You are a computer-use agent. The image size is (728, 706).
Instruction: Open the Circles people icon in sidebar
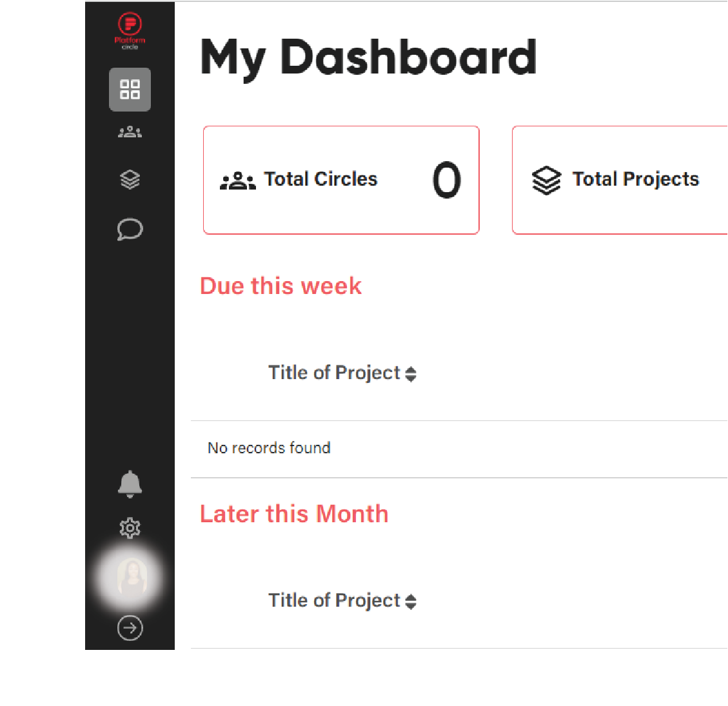coord(130,132)
